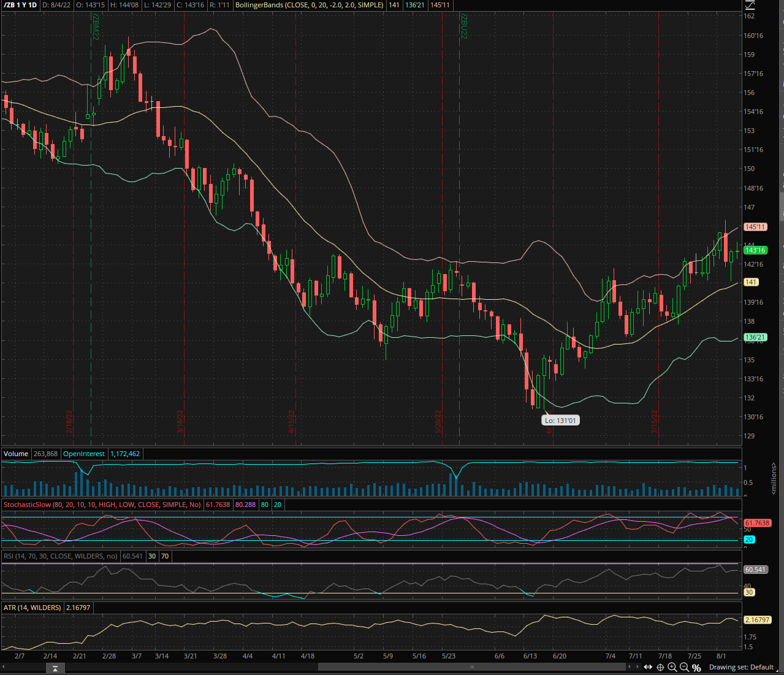Click the 2.16797 ATR axis tag
The height and width of the screenshot is (675, 784).
(x=757, y=620)
